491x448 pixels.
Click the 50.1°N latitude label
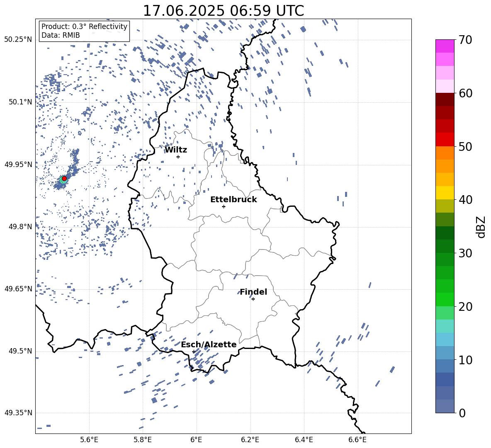tap(20, 102)
